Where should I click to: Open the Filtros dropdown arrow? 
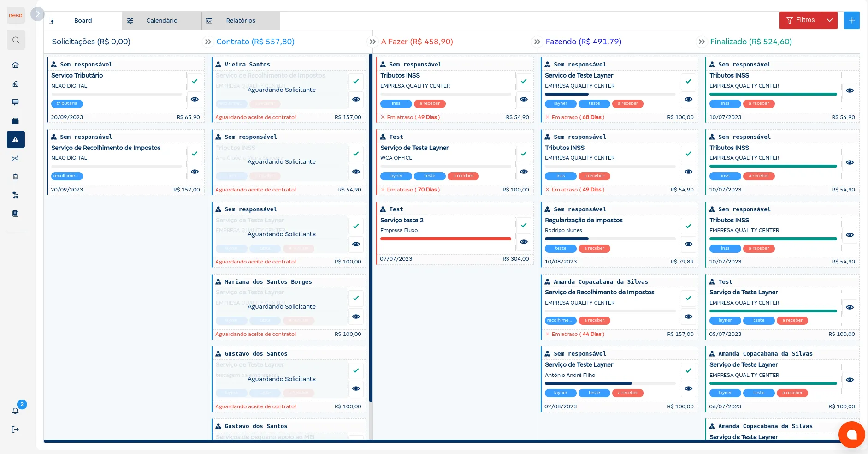pyautogui.click(x=830, y=20)
